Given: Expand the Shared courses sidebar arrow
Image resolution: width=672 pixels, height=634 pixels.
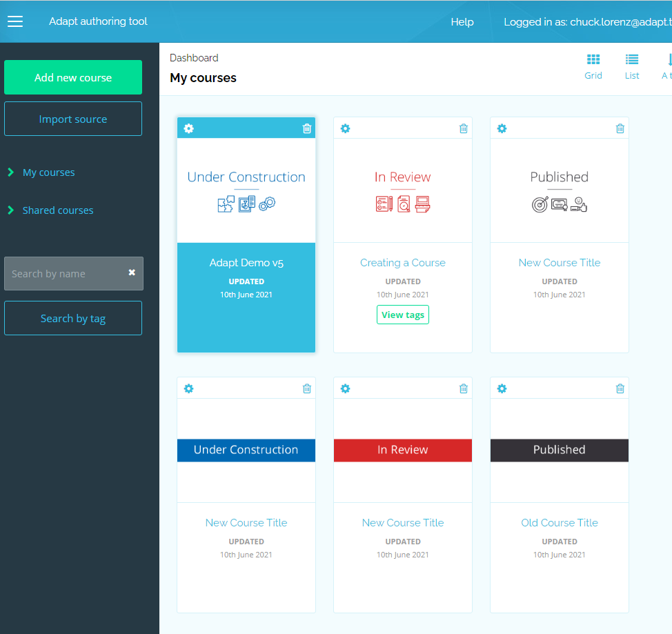Looking at the screenshot, I should [x=11, y=210].
